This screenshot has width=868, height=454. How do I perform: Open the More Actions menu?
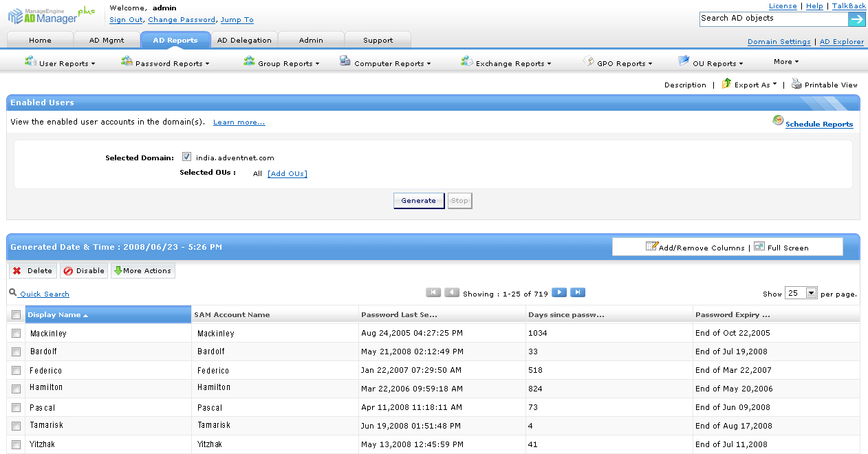coord(142,270)
